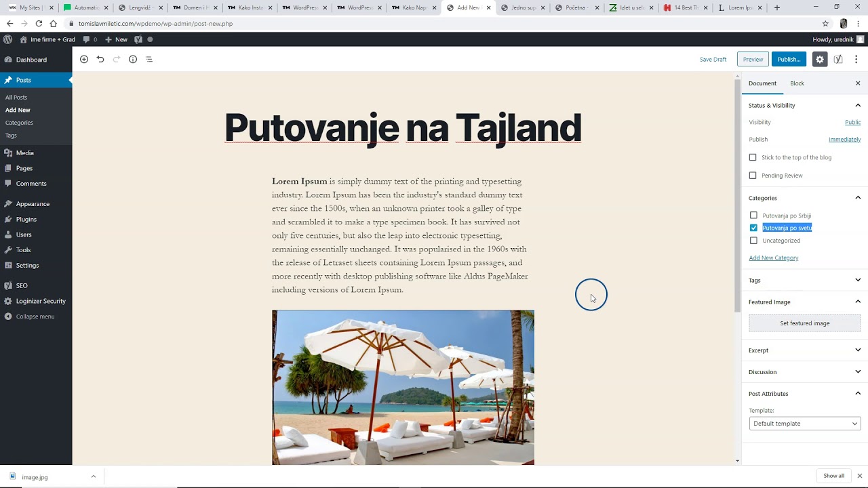The height and width of the screenshot is (488, 868).
Task: Open block navigation list icon
Action: coord(149,59)
